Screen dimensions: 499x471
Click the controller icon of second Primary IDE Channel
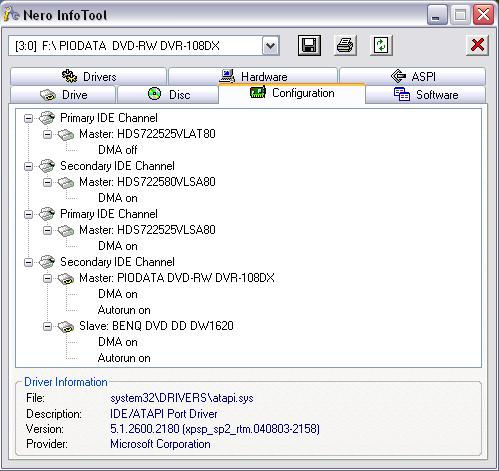(x=47, y=214)
